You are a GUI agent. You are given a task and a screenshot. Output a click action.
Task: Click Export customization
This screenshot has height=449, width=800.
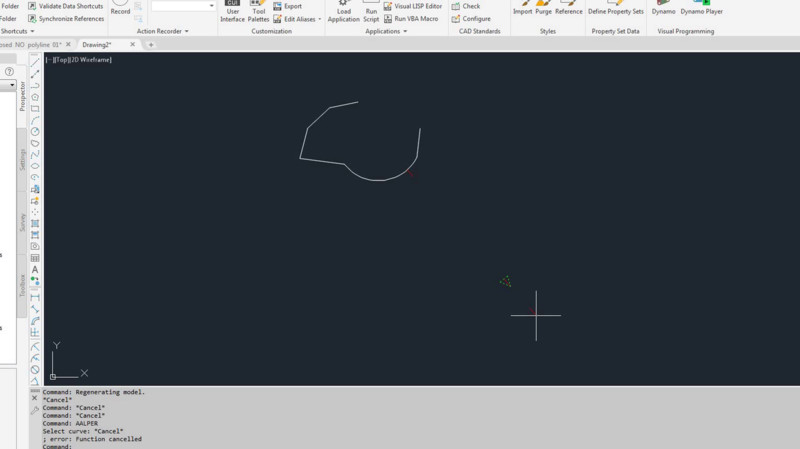[287, 6]
